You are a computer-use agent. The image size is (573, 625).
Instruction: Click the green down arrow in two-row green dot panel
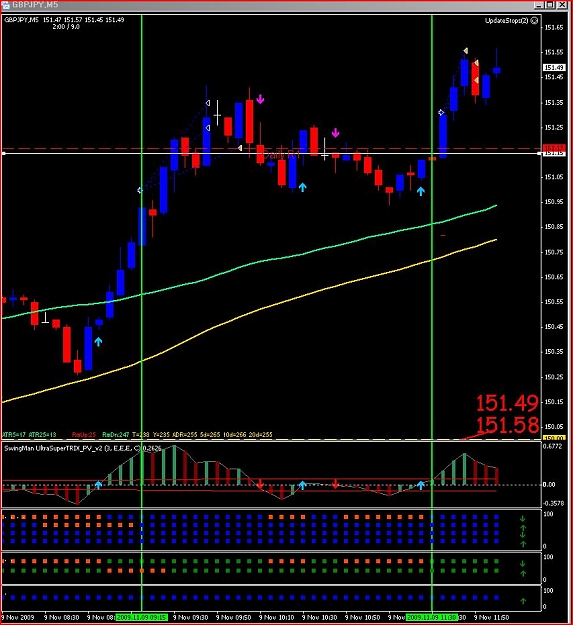523,564
